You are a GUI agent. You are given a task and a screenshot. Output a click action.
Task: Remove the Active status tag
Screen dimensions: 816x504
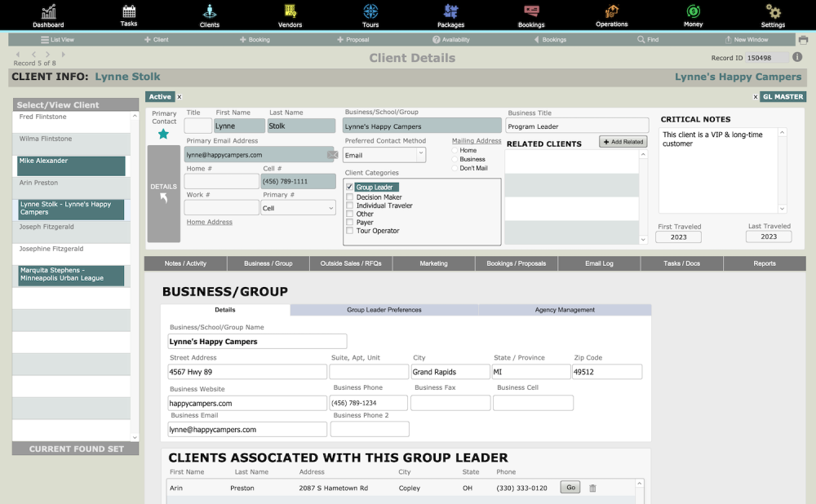180,97
